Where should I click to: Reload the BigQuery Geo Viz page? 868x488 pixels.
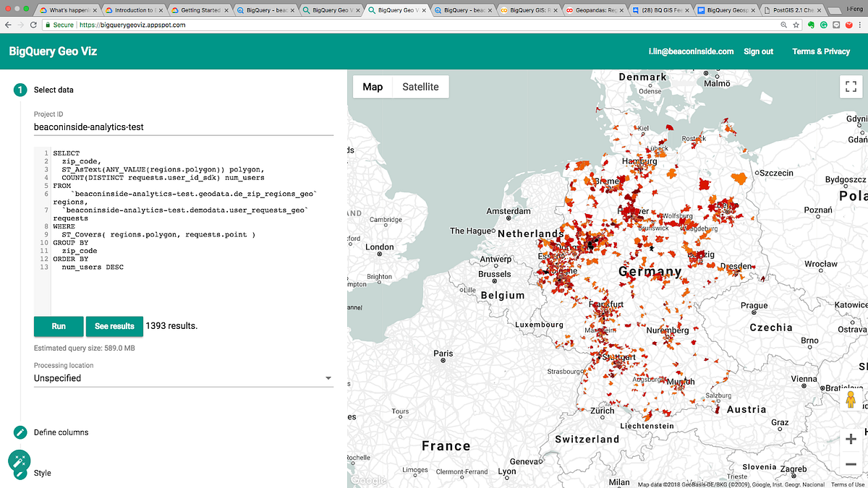[x=33, y=24]
